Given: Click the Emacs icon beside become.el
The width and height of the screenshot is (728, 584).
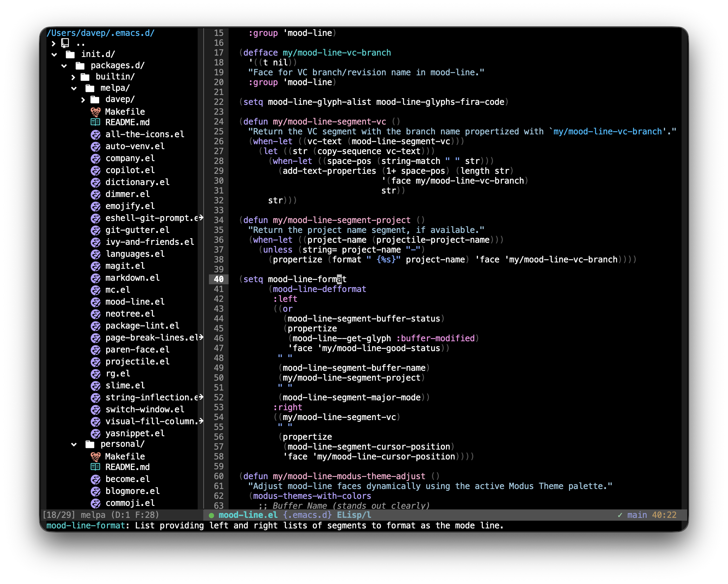Looking at the screenshot, I should (96, 479).
